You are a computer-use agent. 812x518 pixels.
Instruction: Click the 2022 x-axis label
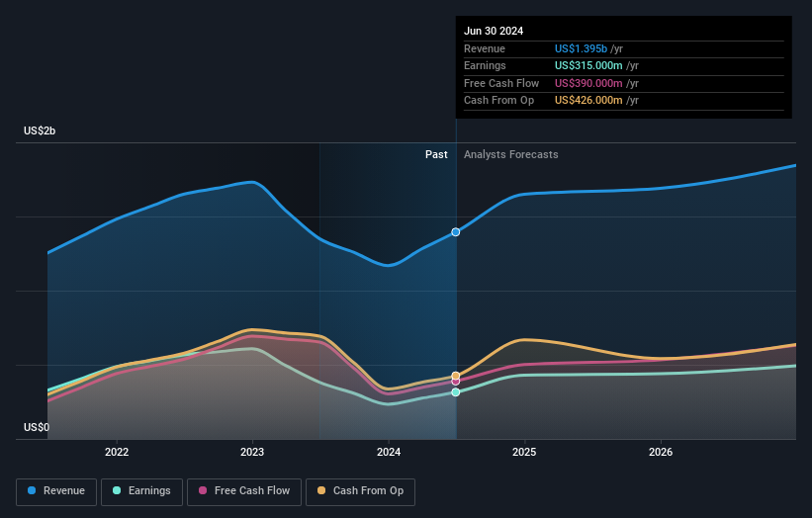point(117,453)
